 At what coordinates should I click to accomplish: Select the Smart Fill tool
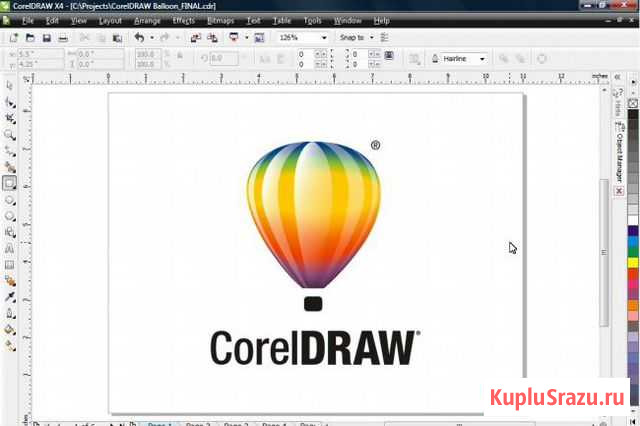(10, 167)
